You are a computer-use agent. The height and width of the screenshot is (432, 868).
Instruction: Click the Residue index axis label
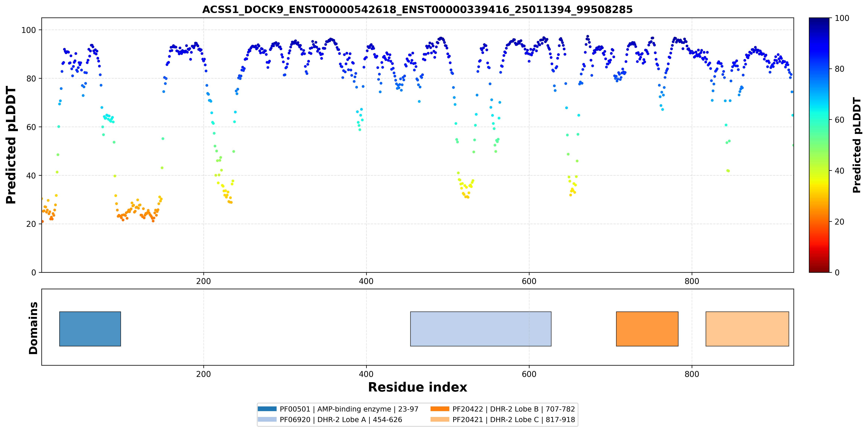[x=418, y=387]
